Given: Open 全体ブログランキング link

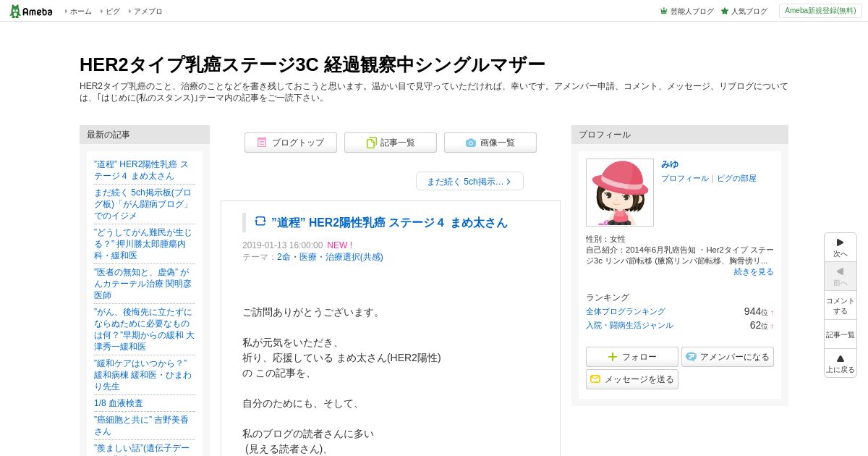Looking at the screenshot, I should click(x=626, y=311).
